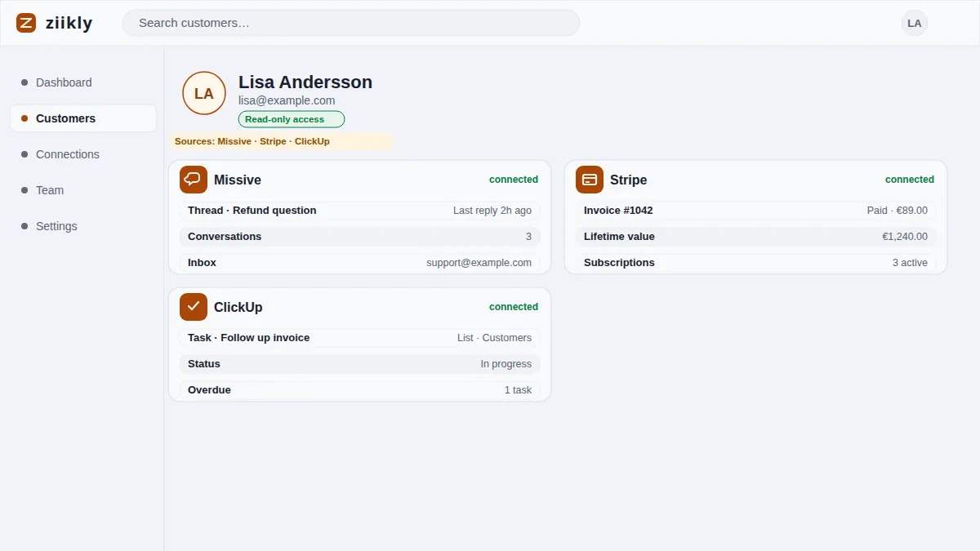Click the Lifetime value row

[755, 237]
